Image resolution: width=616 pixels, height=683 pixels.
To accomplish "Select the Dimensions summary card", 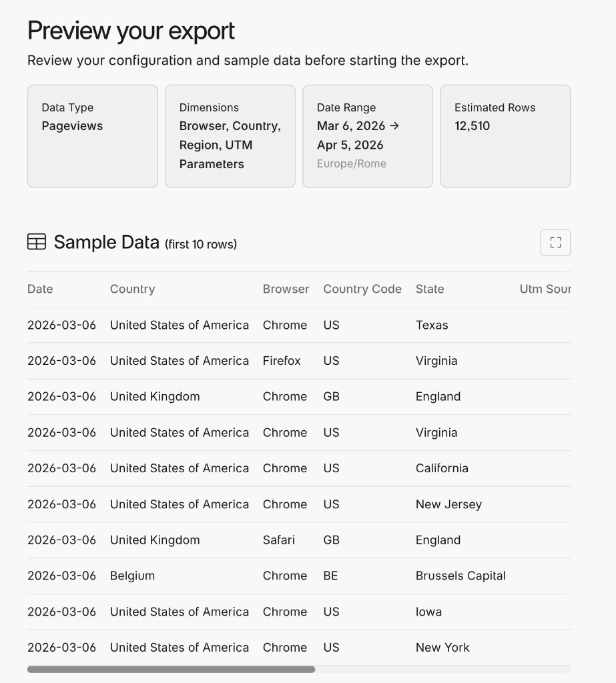I will [230, 135].
